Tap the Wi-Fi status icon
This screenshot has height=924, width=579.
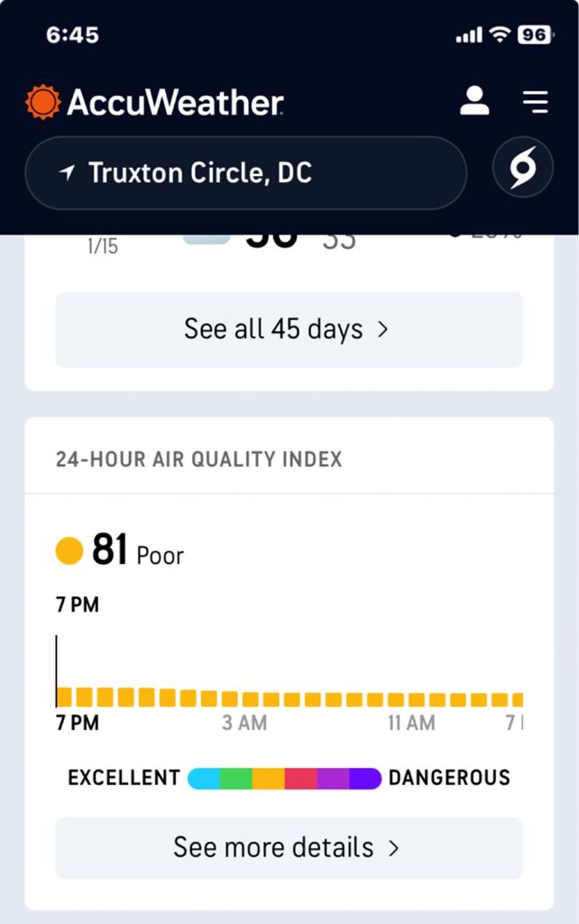(x=499, y=35)
